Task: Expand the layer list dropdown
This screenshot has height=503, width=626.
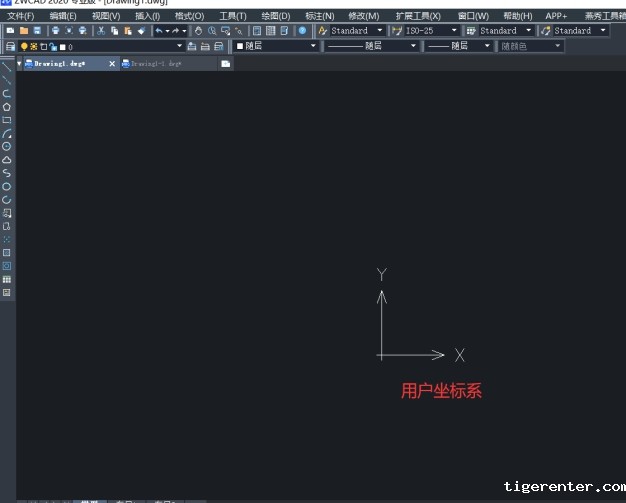Action: (179, 46)
